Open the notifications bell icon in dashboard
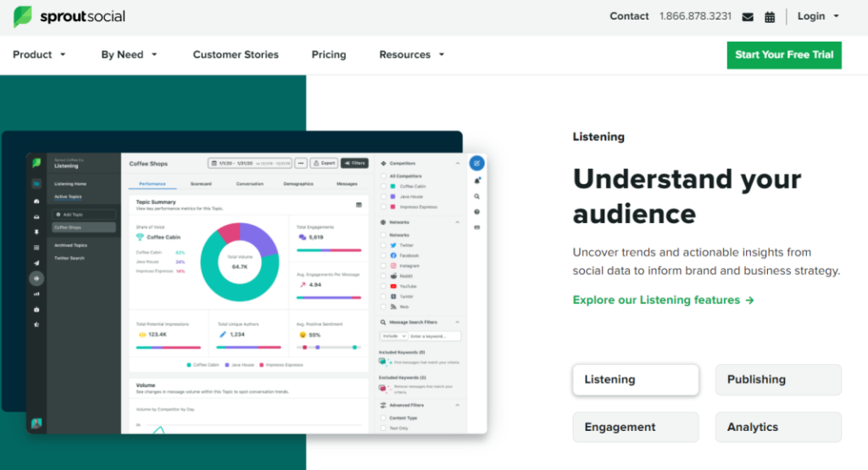Image resolution: width=868 pixels, height=470 pixels. [x=477, y=180]
